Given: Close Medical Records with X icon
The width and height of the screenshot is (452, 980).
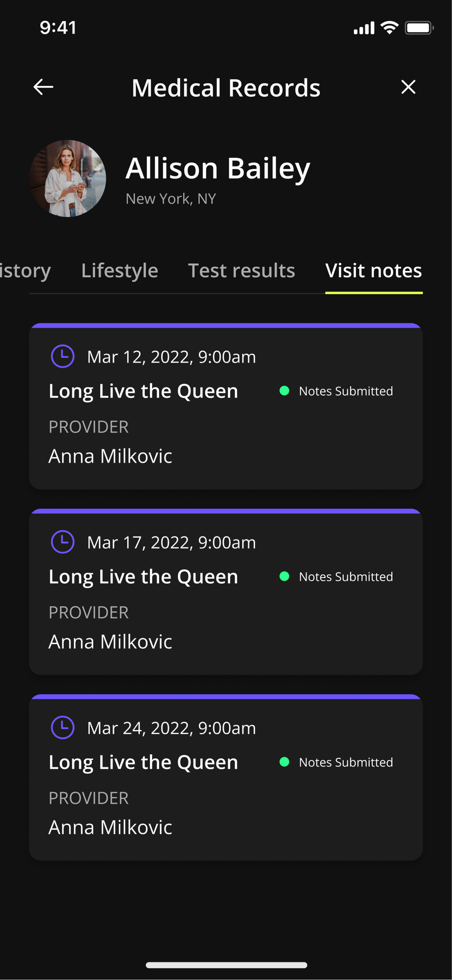Looking at the screenshot, I should [408, 87].
